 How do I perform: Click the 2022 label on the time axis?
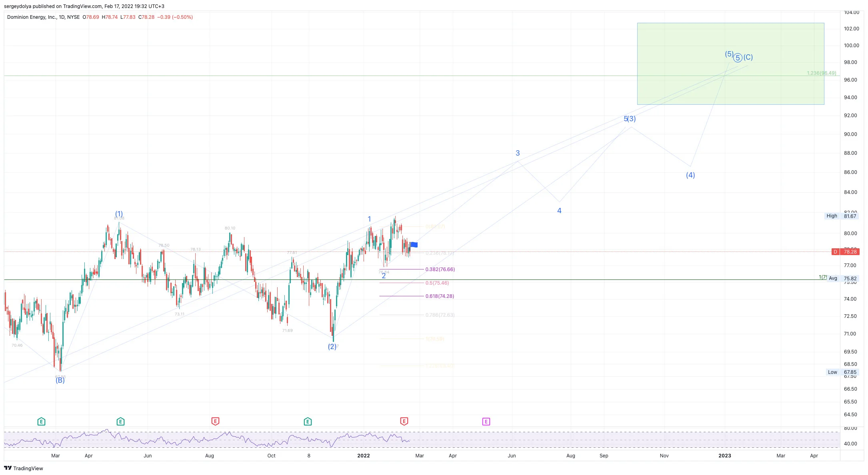tap(364, 456)
